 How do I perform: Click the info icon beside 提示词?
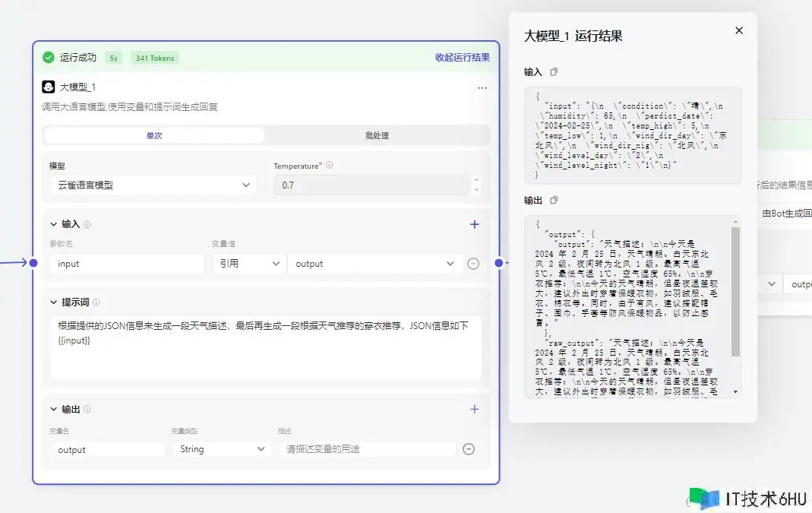(x=96, y=302)
